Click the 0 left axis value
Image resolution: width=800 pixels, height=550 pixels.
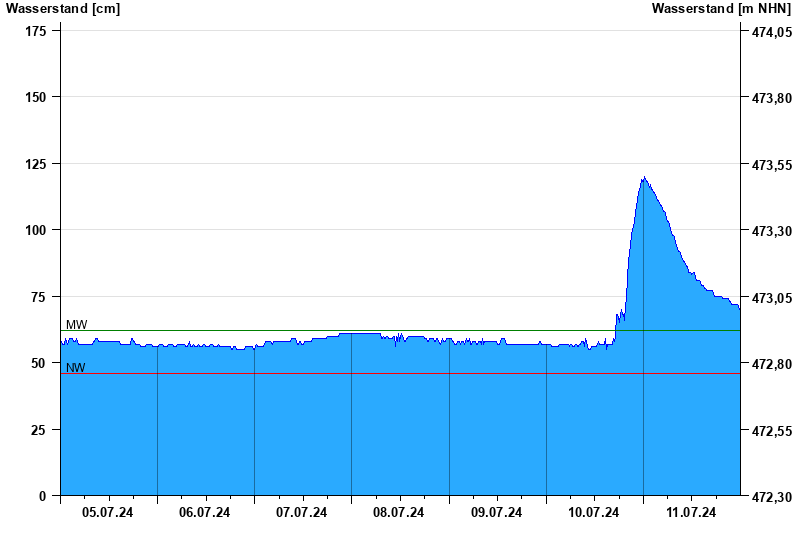[42, 496]
